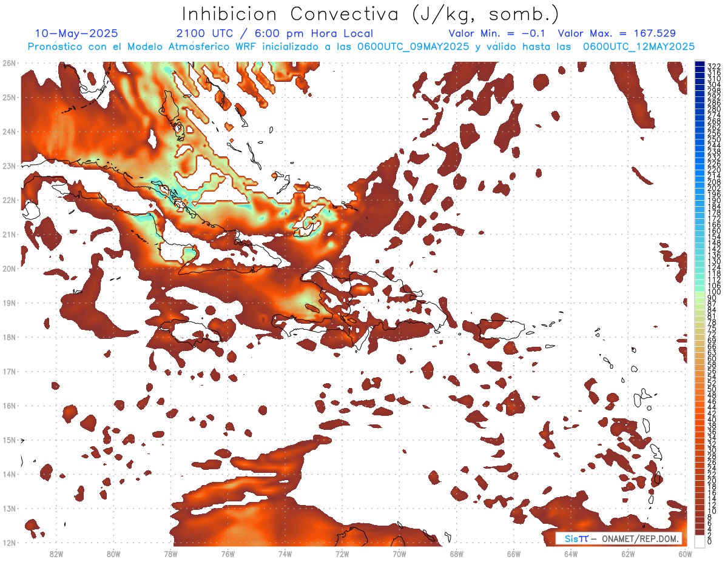Click the '21N' latitude label
This screenshot has height=562, width=728.
pyautogui.click(x=9, y=235)
